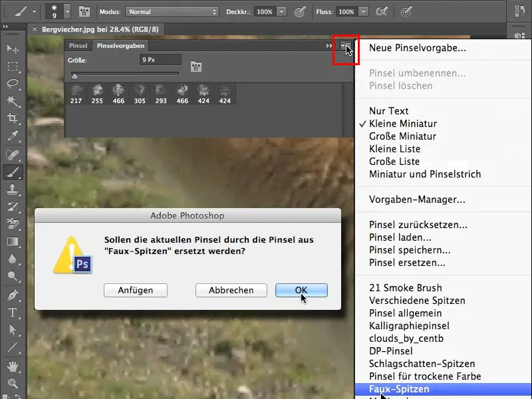Select the Brush tool in toolbar
The image size is (532, 399).
pyautogui.click(x=13, y=172)
